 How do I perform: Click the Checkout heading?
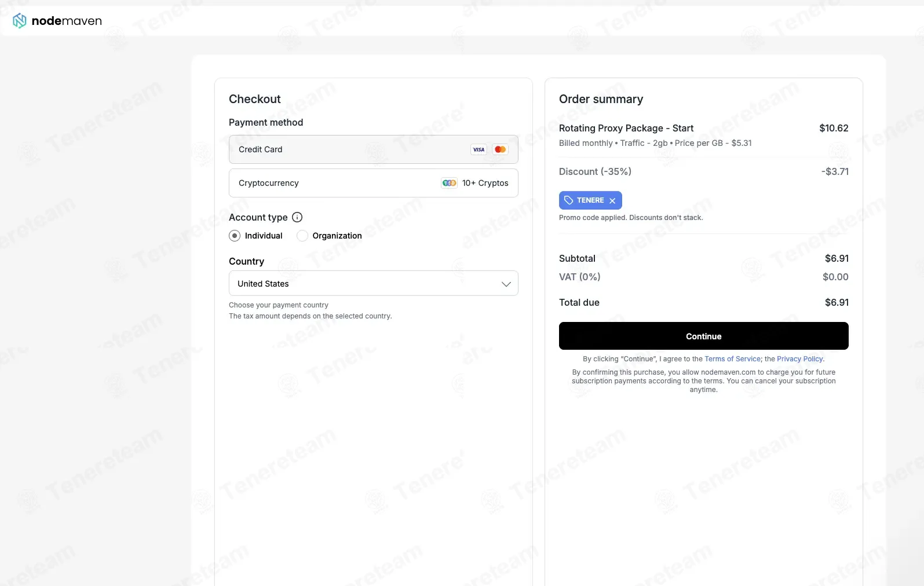pos(255,99)
